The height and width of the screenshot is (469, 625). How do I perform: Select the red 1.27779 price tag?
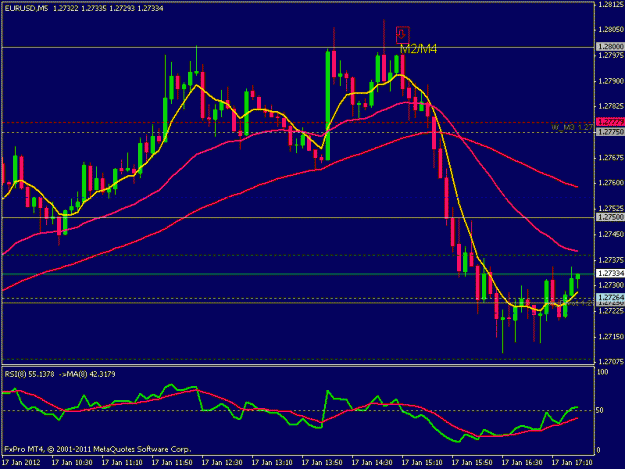click(610, 122)
